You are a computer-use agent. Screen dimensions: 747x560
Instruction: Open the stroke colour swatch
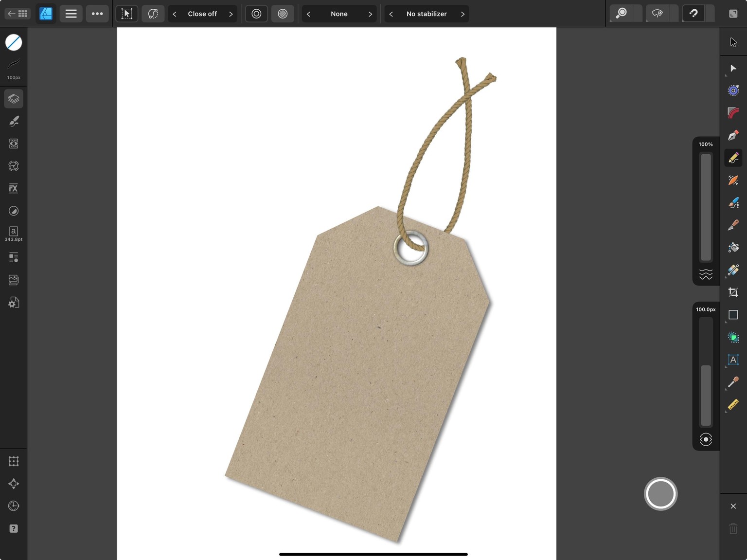(x=14, y=42)
